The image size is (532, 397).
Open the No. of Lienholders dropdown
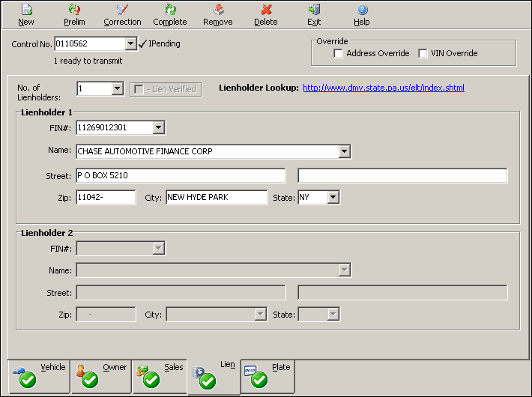(x=117, y=89)
